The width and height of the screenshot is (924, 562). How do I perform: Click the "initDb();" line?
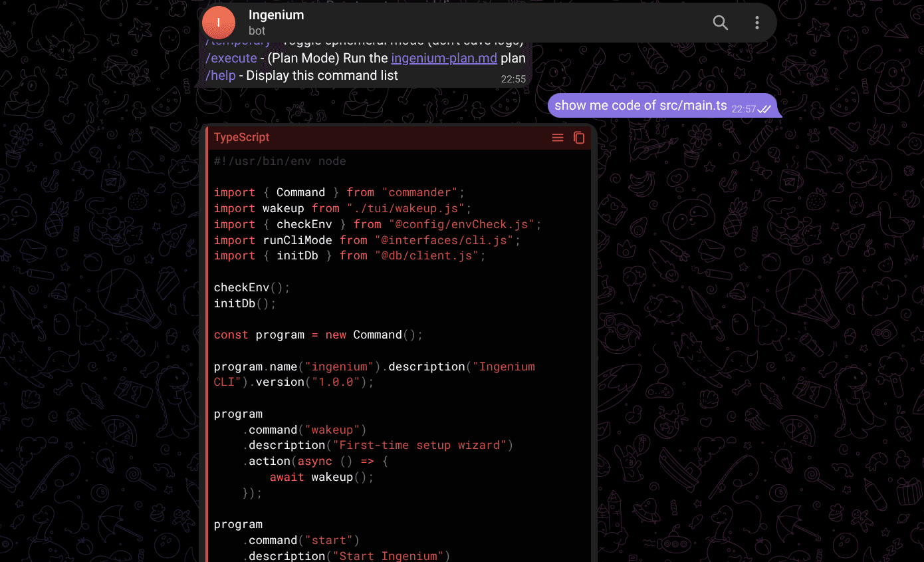(x=245, y=303)
